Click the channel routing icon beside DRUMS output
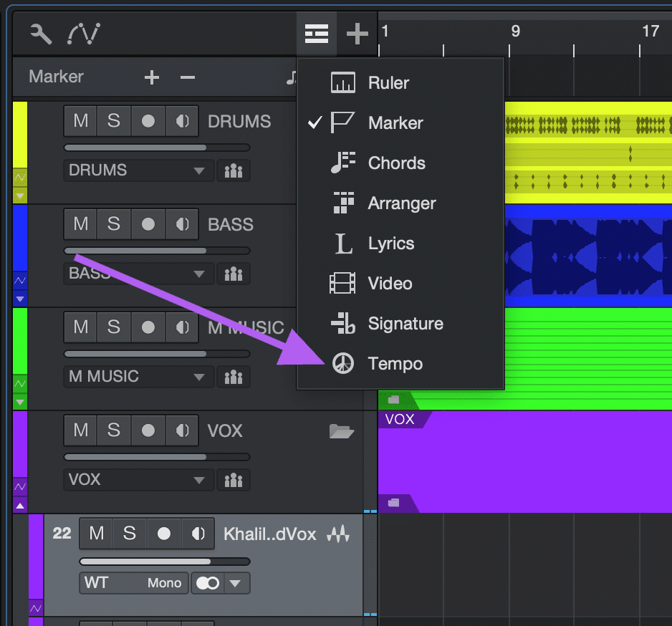This screenshot has width=672, height=626. (x=233, y=170)
